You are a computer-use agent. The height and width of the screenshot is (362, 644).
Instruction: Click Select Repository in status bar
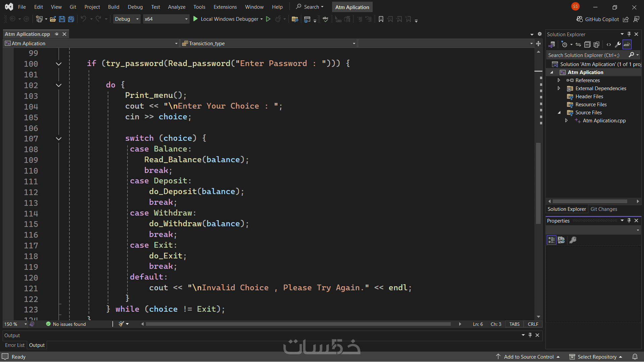597,357
